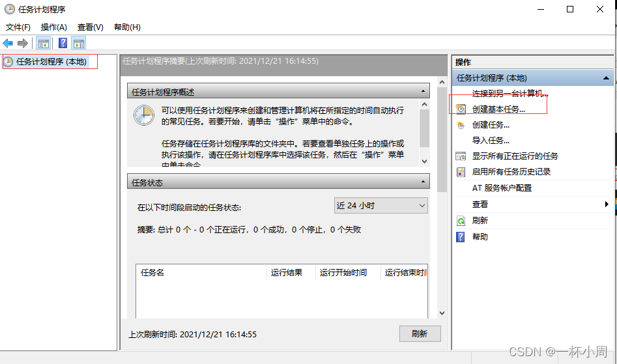The width and height of the screenshot is (617, 364).
Task: Click 创建任务... action
Action: [x=491, y=125]
